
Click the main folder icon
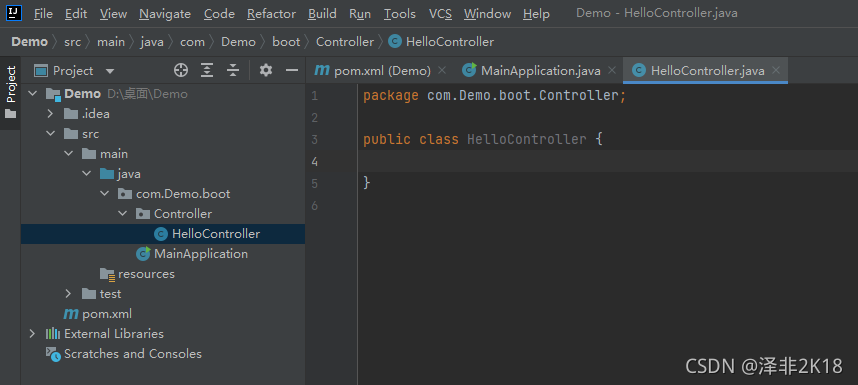point(89,154)
